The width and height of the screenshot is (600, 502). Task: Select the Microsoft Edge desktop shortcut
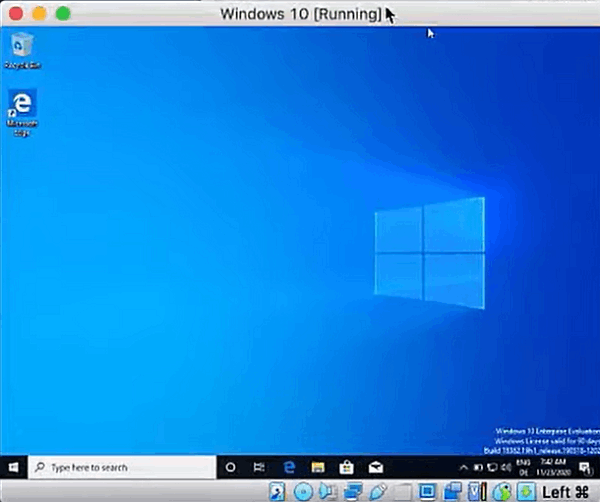pyautogui.click(x=22, y=112)
